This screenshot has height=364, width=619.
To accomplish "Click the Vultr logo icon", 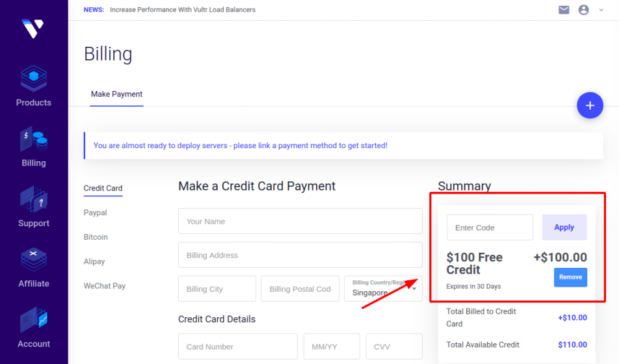I will (33, 29).
